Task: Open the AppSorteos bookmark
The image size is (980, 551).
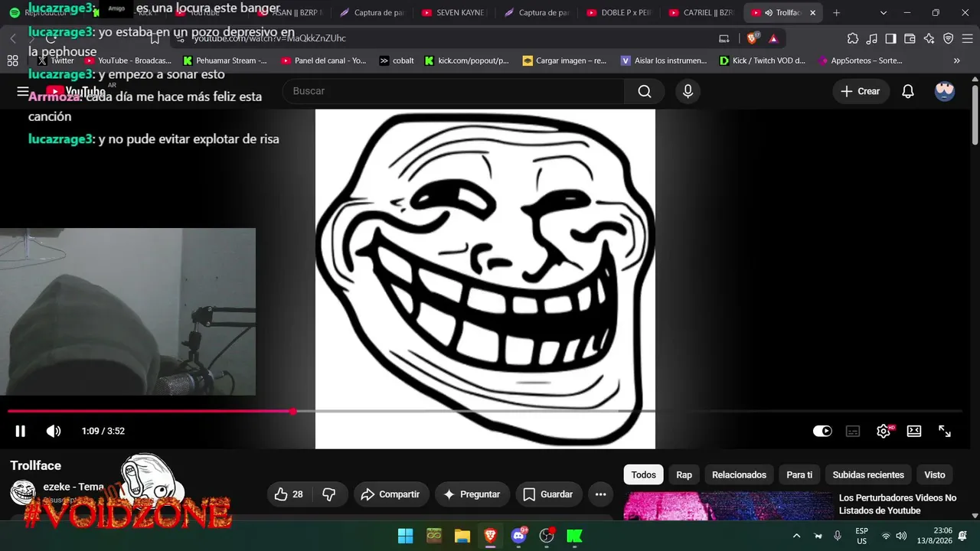Action: pyautogui.click(x=860, y=60)
